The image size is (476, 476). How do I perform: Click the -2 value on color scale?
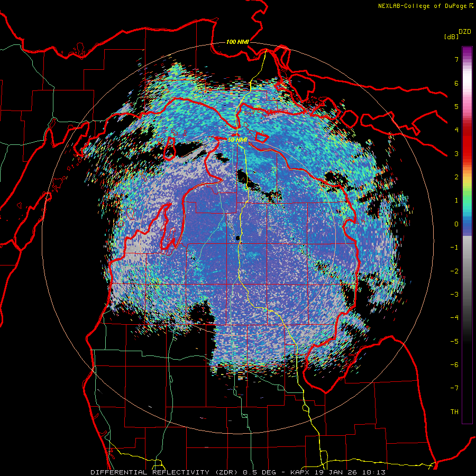454,271
